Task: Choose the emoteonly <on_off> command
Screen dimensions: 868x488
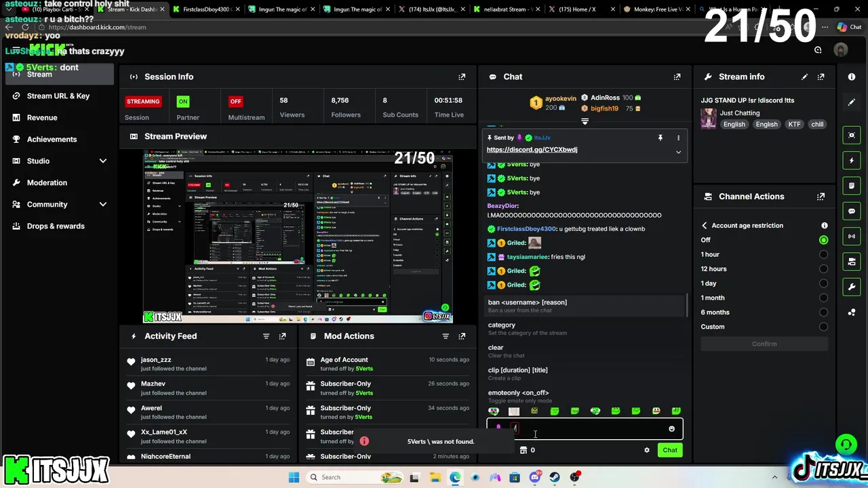Action: 585,396
